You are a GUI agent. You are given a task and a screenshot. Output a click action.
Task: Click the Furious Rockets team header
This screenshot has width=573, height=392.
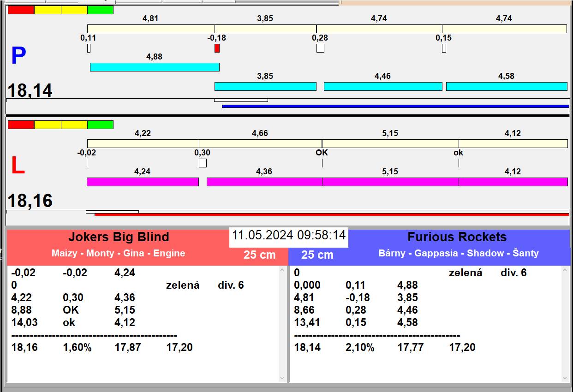point(457,237)
